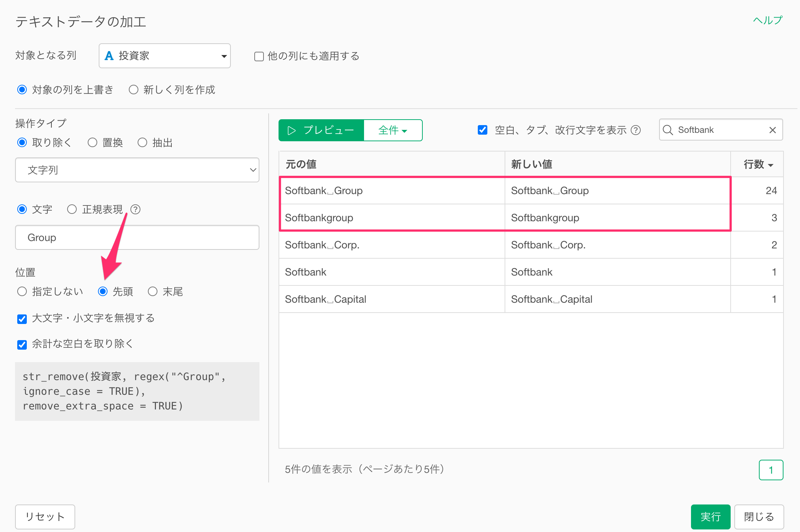Select 正規表現 match mode radio
The height and width of the screenshot is (532, 800).
click(72, 209)
